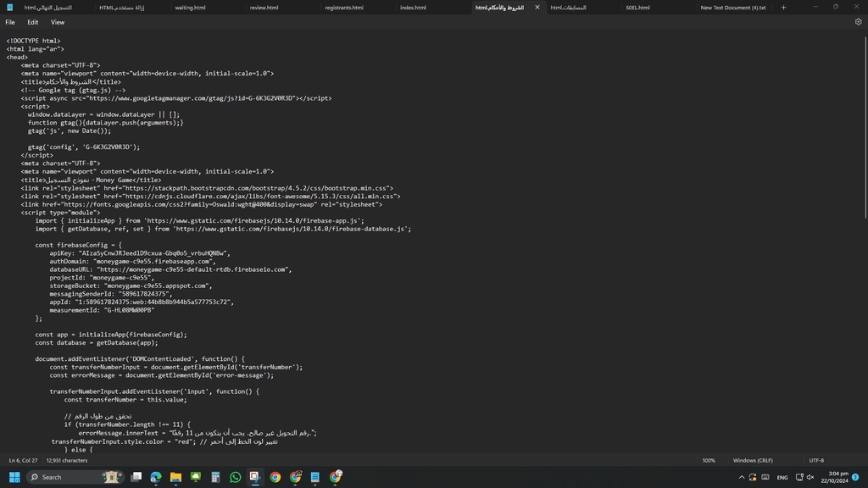Click the apiKey line in firebaseConfig
The image size is (868, 488).
(140, 252)
